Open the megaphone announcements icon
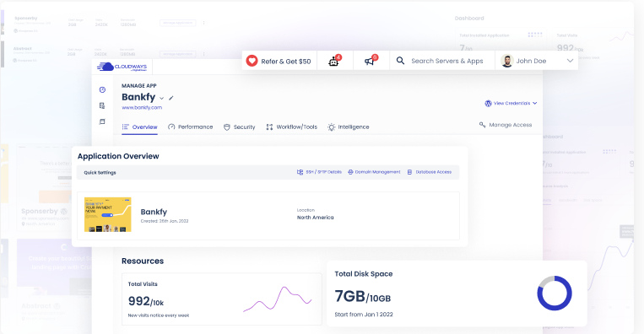The width and height of the screenshot is (644, 334). click(x=371, y=61)
